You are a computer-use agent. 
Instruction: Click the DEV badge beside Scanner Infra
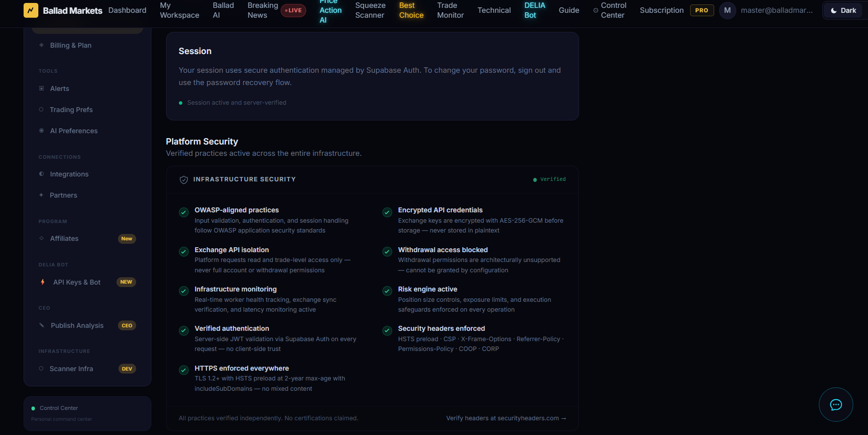coord(127,369)
